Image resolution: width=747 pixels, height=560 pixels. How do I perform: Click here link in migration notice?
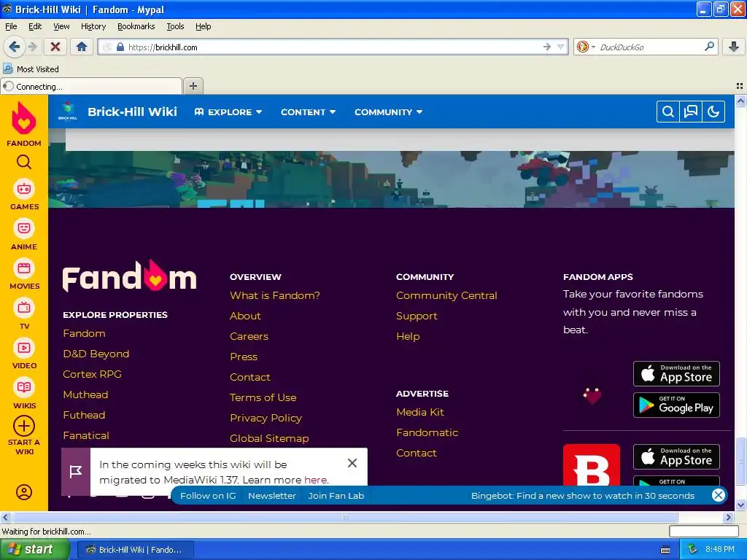click(x=315, y=480)
